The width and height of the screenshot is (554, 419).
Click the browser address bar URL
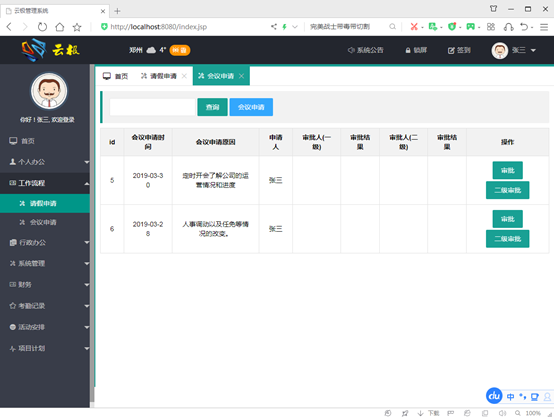click(158, 27)
